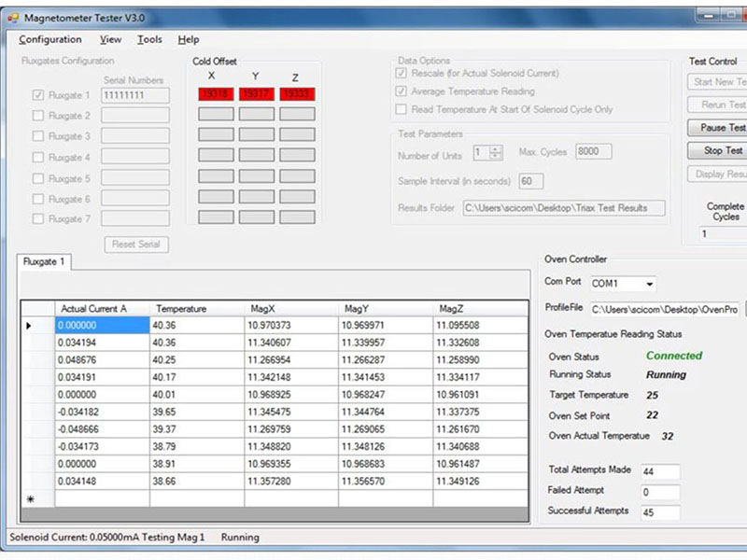Click the Temperature column header
Viewport: 747px width, 560px height.
197,309
